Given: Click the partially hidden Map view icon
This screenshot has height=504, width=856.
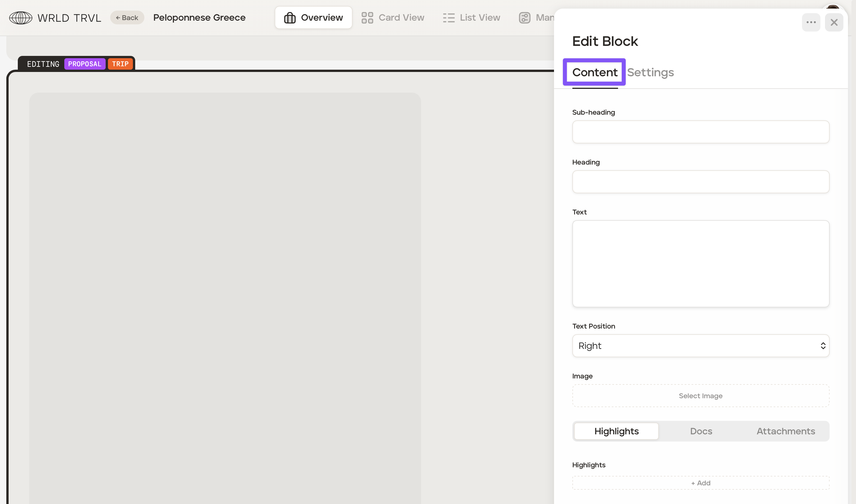Looking at the screenshot, I should 524,18.
